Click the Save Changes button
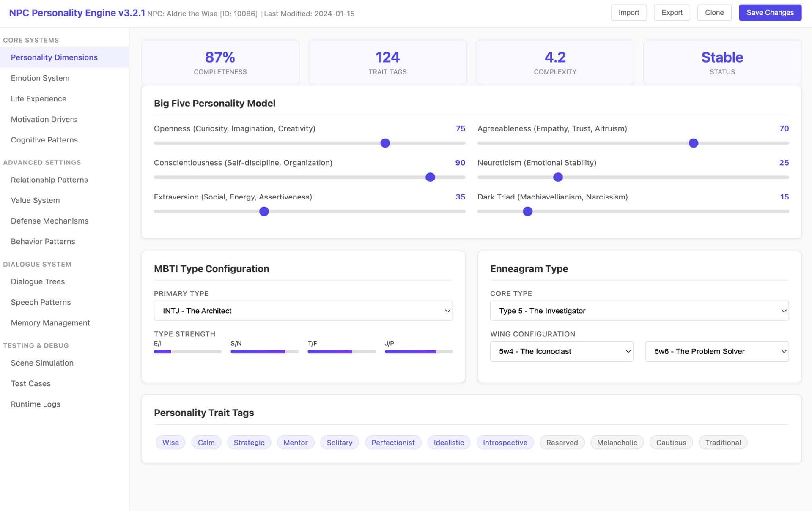The image size is (812, 511). point(770,13)
